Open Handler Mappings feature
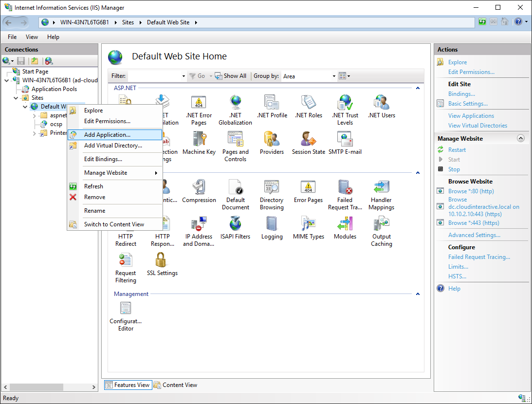This screenshot has width=532, height=404. 382,195
